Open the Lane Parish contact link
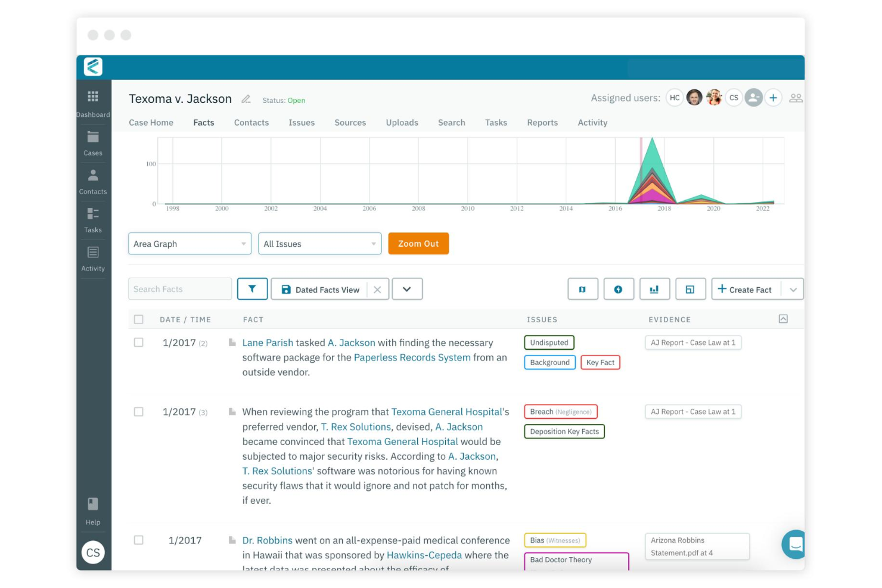This screenshot has height=588, width=882. coord(268,343)
